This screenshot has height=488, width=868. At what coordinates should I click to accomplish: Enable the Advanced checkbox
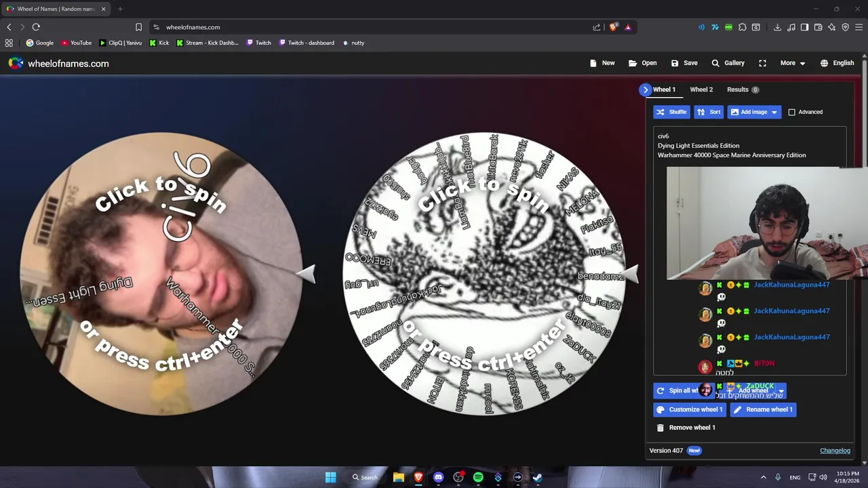[x=791, y=112]
